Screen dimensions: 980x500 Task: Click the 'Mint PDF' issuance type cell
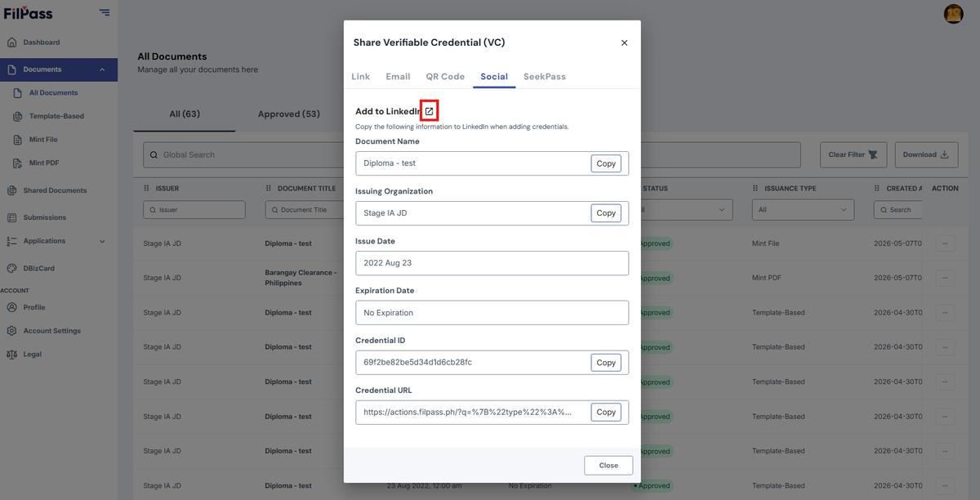pos(767,278)
